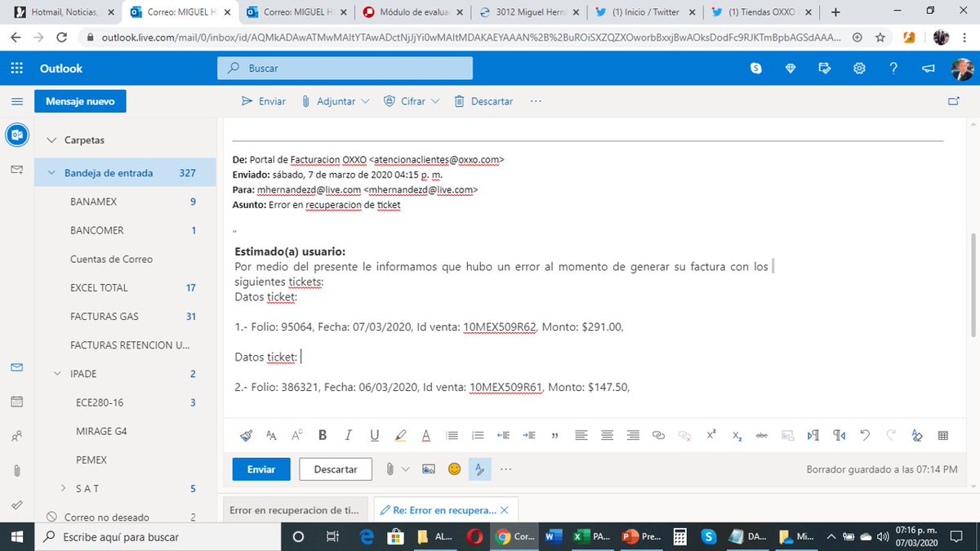Hide the formatting options bar
The image size is (980, 551).
[x=480, y=469]
